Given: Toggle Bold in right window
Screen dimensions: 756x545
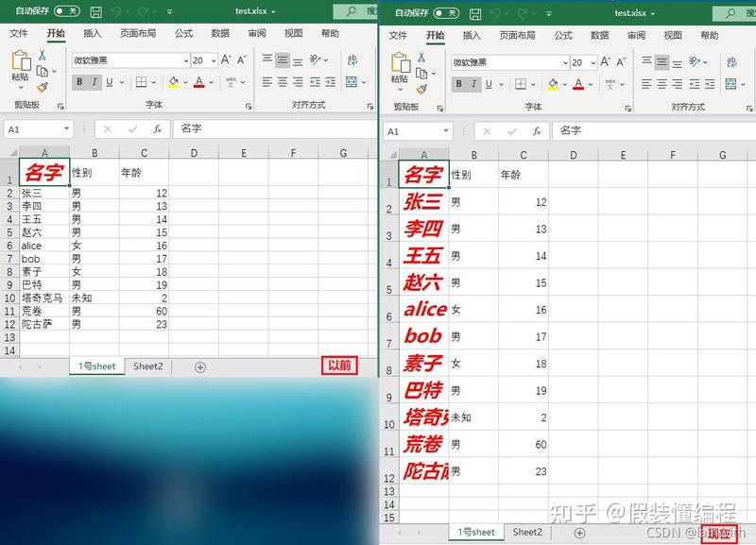Looking at the screenshot, I should [x=459, y=84].
